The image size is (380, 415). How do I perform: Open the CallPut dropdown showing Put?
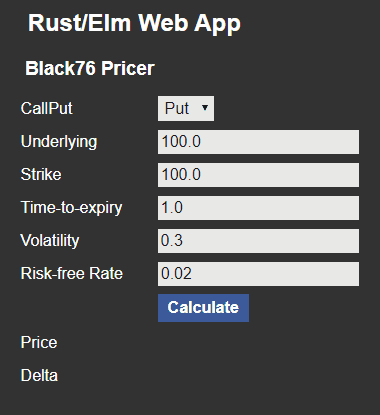186,108
